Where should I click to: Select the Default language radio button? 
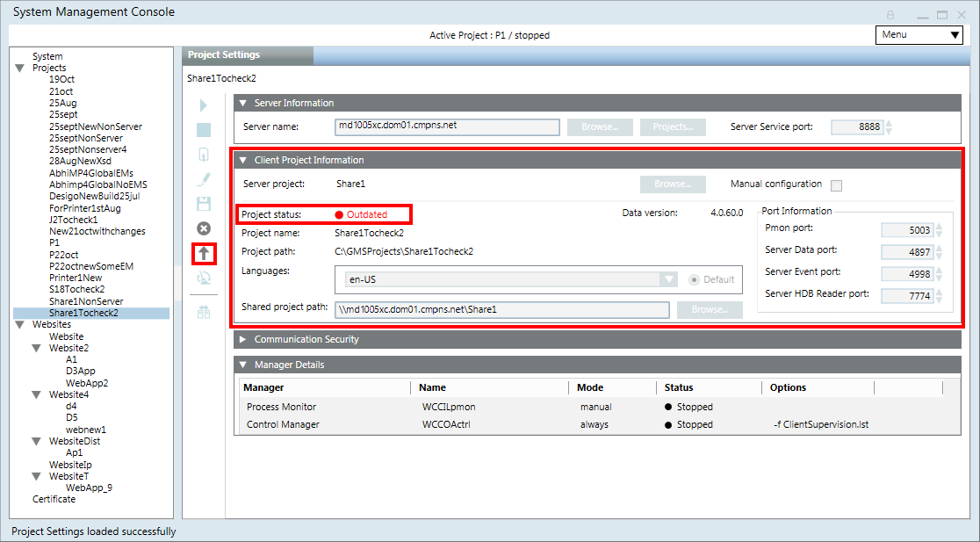pyautogui.click(x=695, y=279)
